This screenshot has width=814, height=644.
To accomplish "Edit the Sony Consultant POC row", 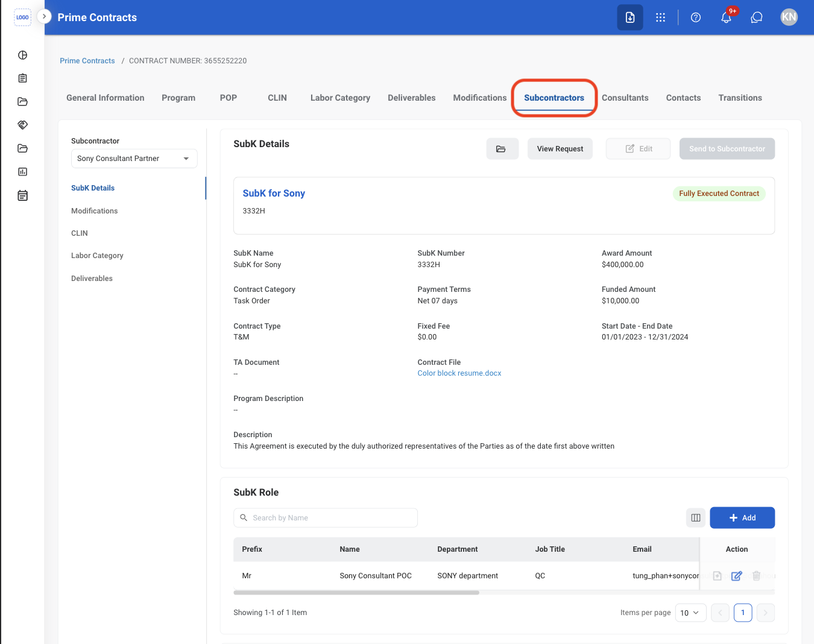I will point(737,576).
